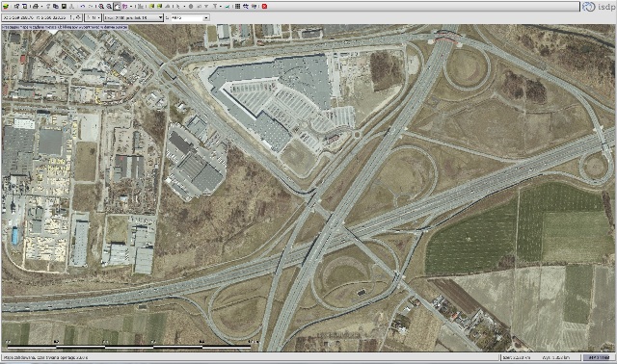The width and height of the screenshot is (617, 364).
Task: Click the print icon in toolbar
Action: click(x=36, y=7)
